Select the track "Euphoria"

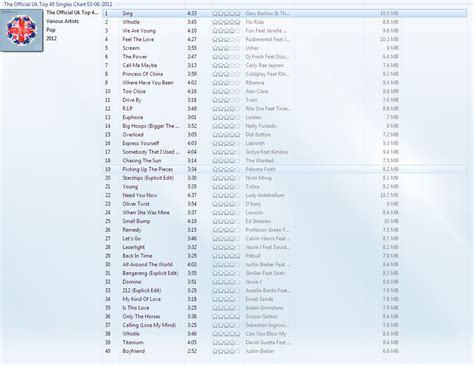[133, 117]
